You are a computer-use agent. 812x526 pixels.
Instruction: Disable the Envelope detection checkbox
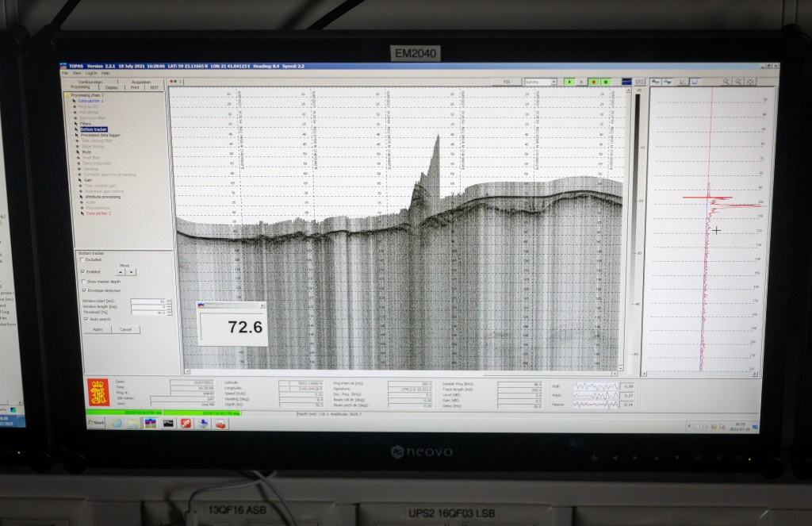pos(83,290)
